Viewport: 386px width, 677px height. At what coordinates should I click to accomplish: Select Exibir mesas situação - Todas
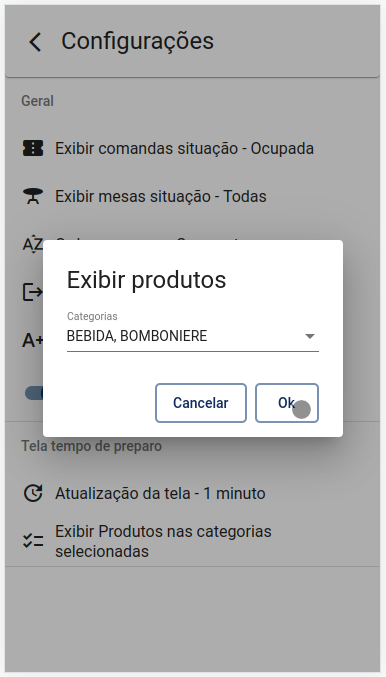[161, 196]
